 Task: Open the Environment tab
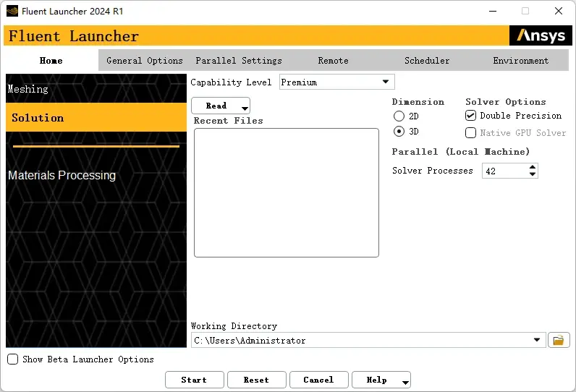pos(521,61)
